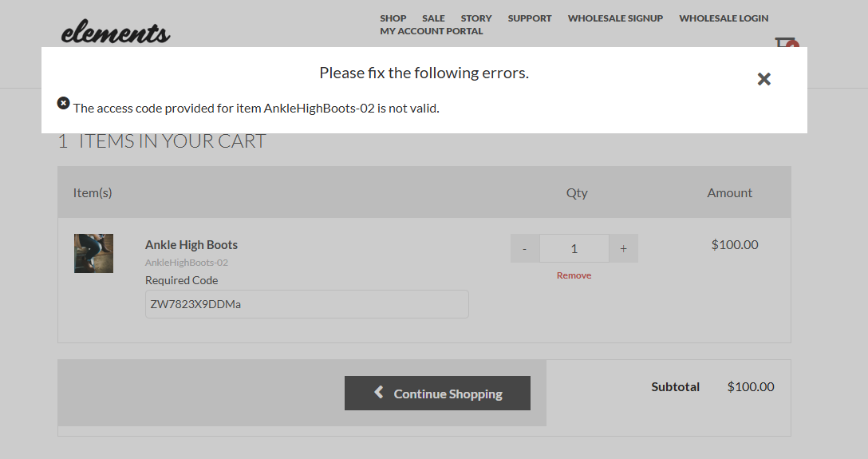Click the Amount column header
868x459 pixels.
coord(730,192)
